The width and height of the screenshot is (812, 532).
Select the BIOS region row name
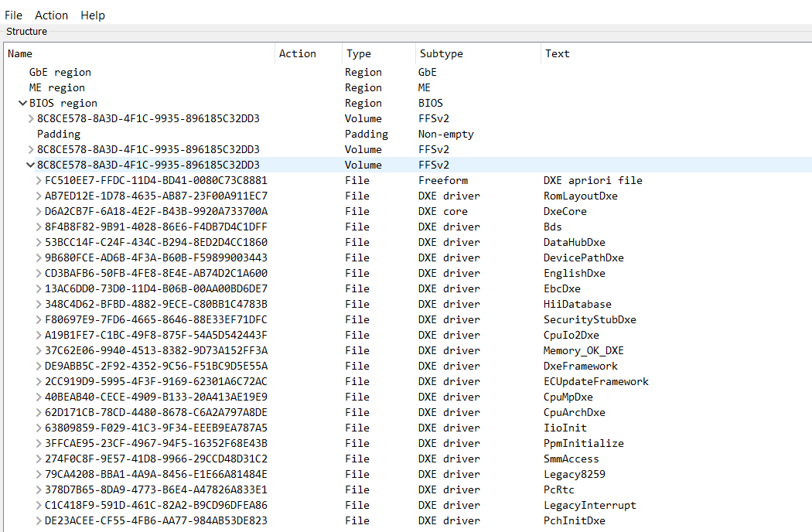click(x=63, y=103)
